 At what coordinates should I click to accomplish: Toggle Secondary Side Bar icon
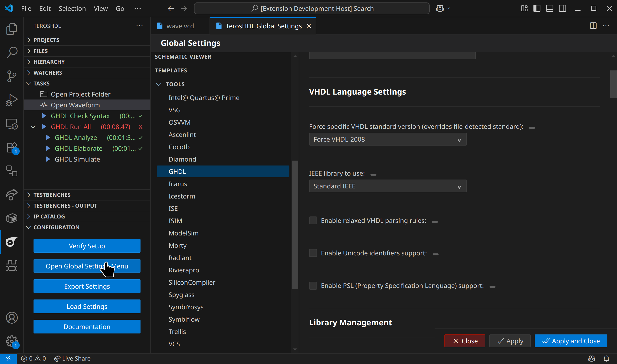tap(563, 9)
